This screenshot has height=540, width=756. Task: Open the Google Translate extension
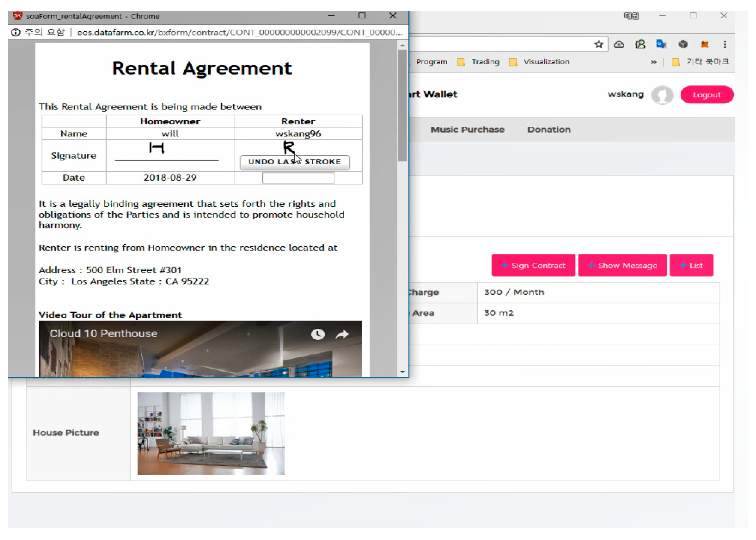(x=661, y=45)
